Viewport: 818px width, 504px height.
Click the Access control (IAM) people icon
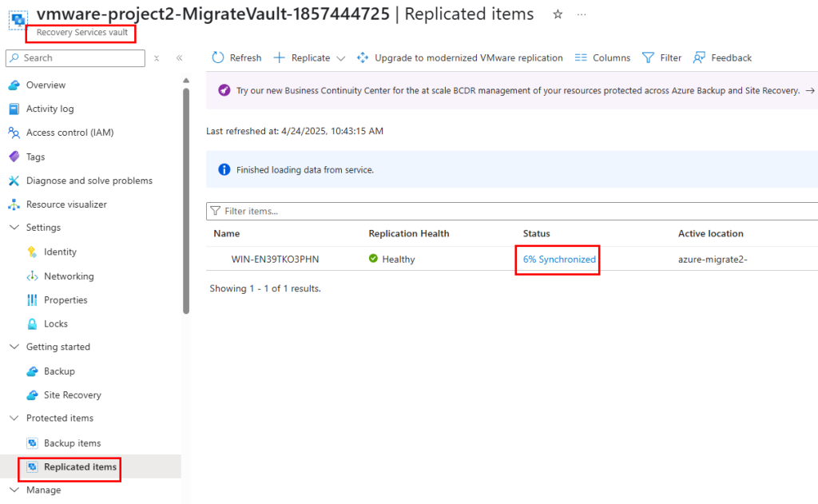tap(14, 133)
